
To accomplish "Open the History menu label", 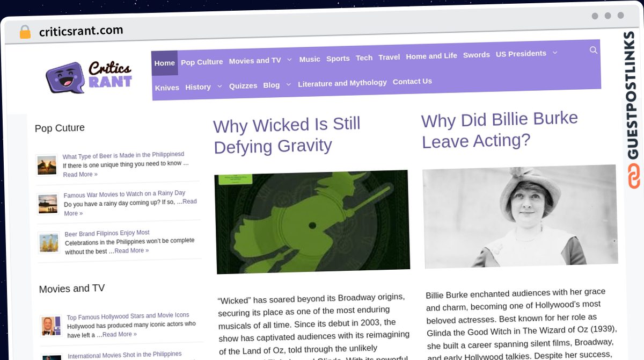I will pos(198,87).
